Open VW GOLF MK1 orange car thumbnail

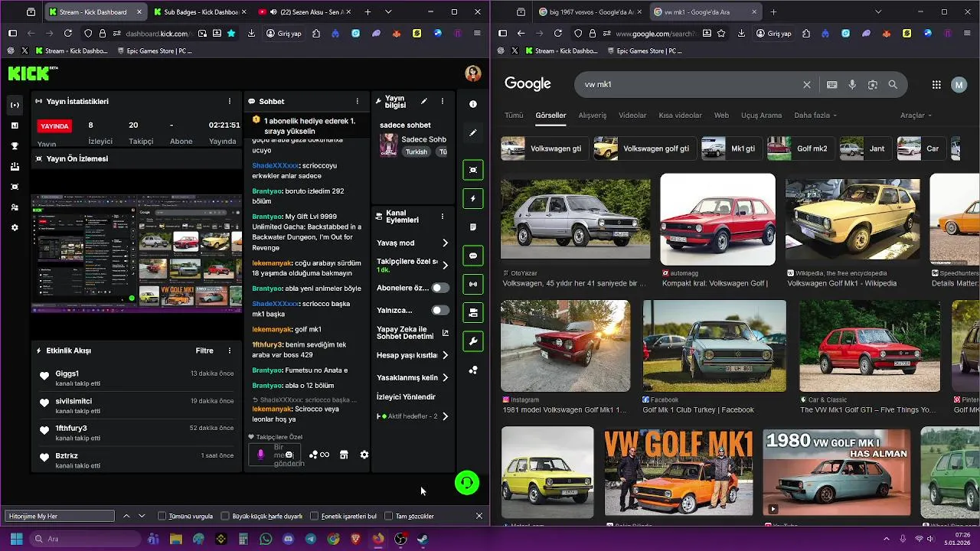coord(678,471)
